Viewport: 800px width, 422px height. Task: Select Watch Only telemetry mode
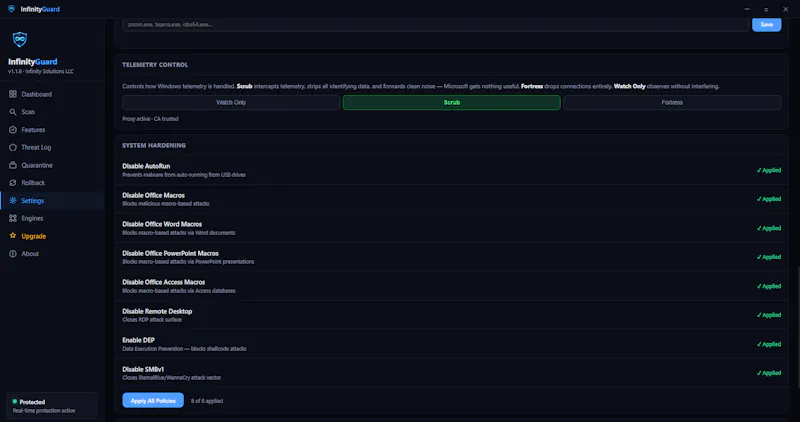coord(231,103)
